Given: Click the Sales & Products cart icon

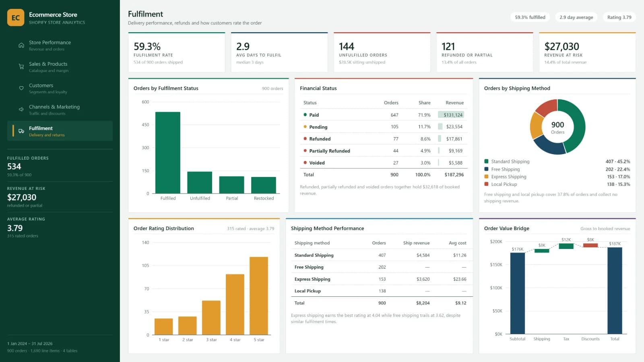Looking at the screenshot, I should 21,67.
